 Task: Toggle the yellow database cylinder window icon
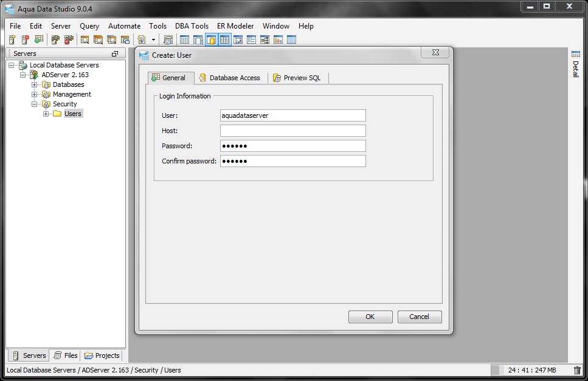click(212, 39)
